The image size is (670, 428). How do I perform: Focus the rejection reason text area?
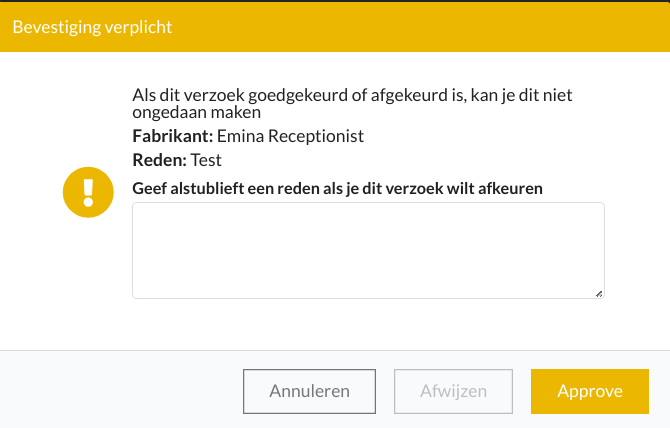click(x=368, y=250)
